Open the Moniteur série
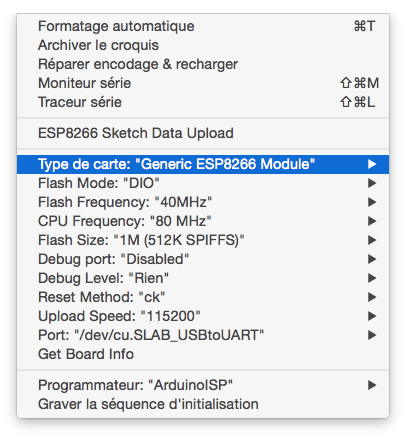This screenshot has width=406, height=439. (x=203, y=83)
